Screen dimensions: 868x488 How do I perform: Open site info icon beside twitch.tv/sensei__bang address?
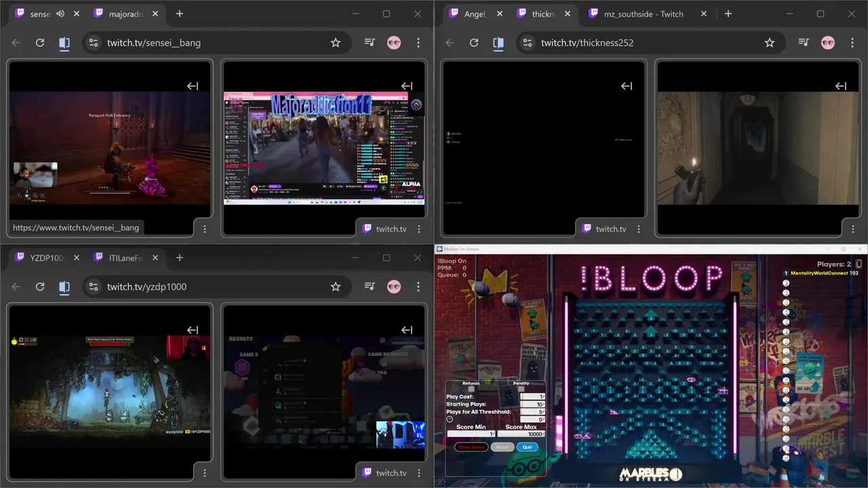click(94, 43)
